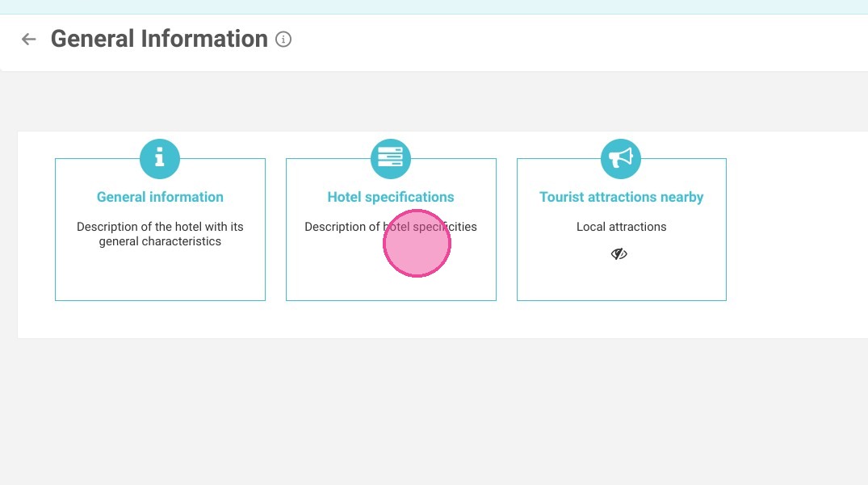Click the round info icon on General information card
Image resolution: width=868 pixels, height=485 pixels.
[160, 159]
